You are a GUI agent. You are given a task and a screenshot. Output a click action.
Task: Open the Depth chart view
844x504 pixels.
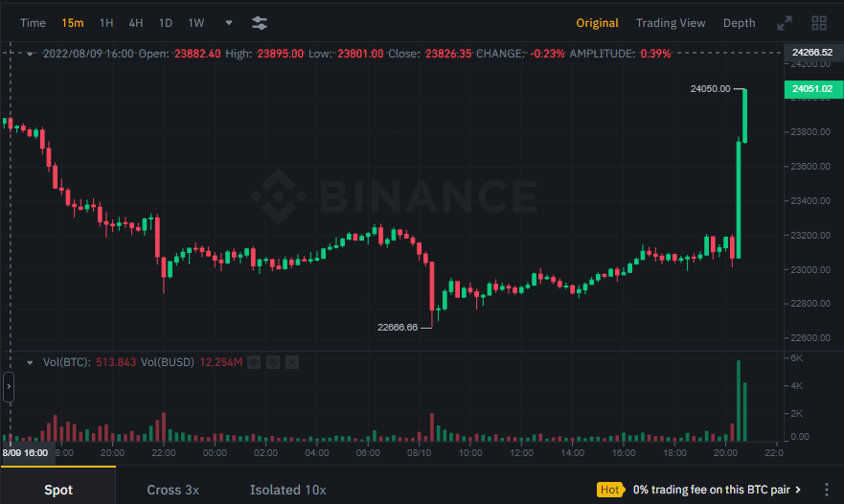[x=739, y=23]
